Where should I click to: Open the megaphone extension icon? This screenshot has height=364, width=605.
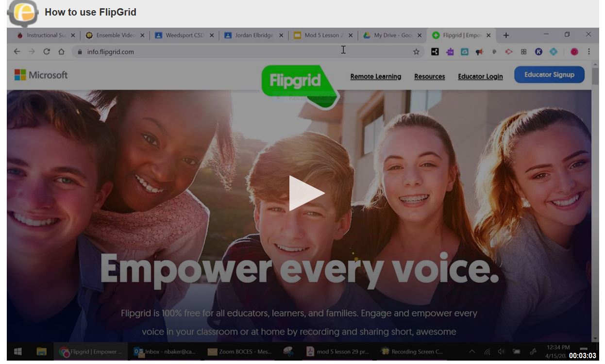click(x=480, y=51)
